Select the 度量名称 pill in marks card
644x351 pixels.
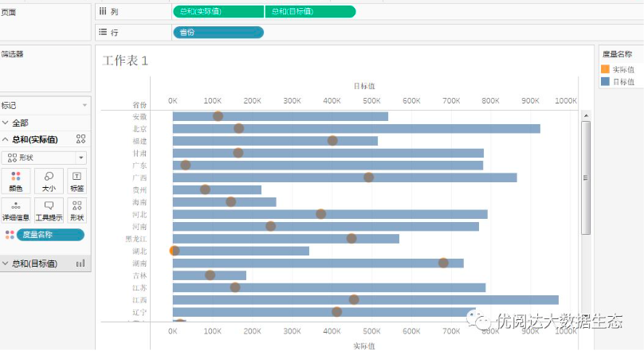(x=49, y=235)
